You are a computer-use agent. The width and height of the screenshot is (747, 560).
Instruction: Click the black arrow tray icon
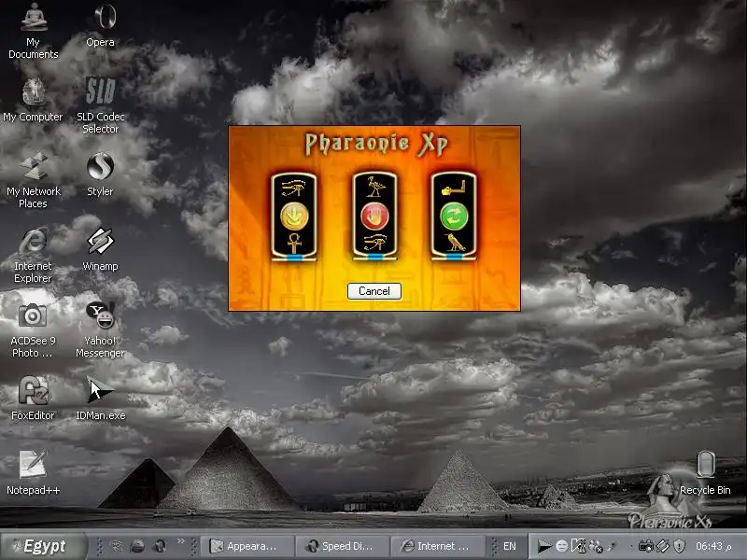click(x=543, y=546)
